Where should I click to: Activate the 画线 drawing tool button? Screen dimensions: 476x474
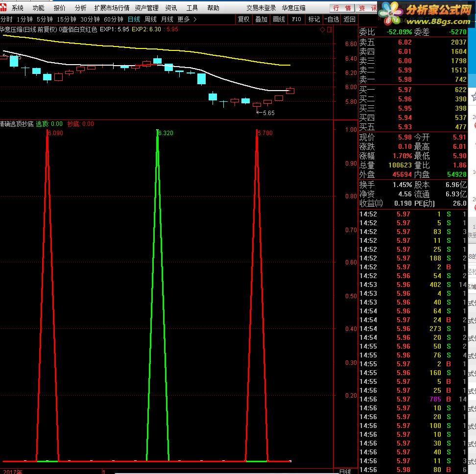pos(279,20)
